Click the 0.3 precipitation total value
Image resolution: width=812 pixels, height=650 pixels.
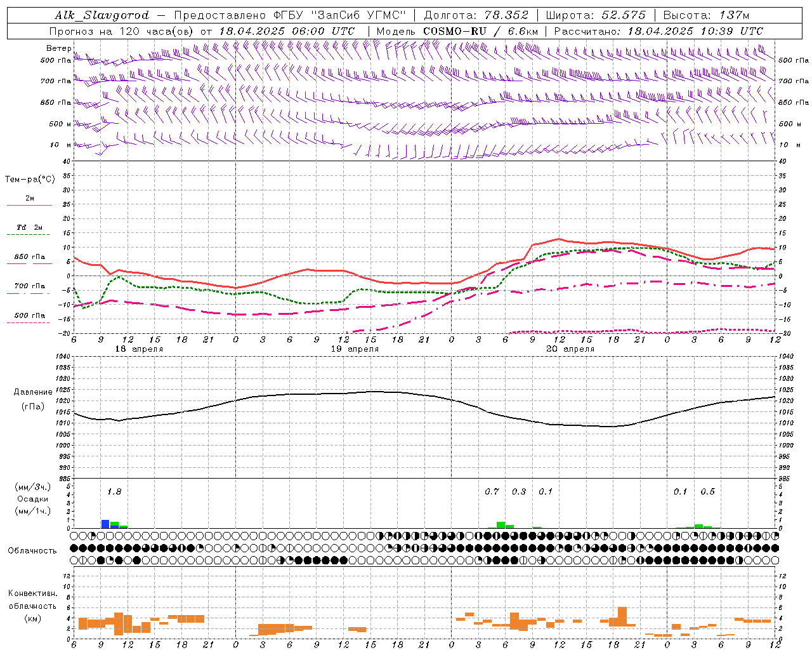tap(519, 491)
